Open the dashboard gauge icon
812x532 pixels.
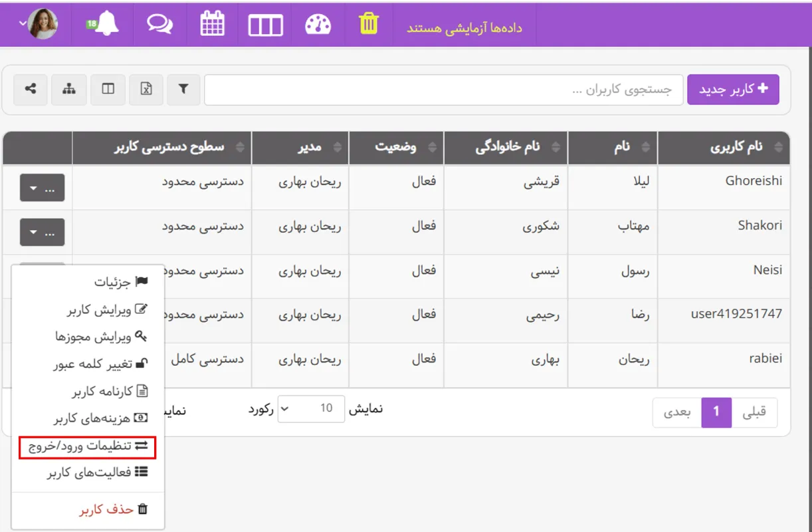click(318, 23)
